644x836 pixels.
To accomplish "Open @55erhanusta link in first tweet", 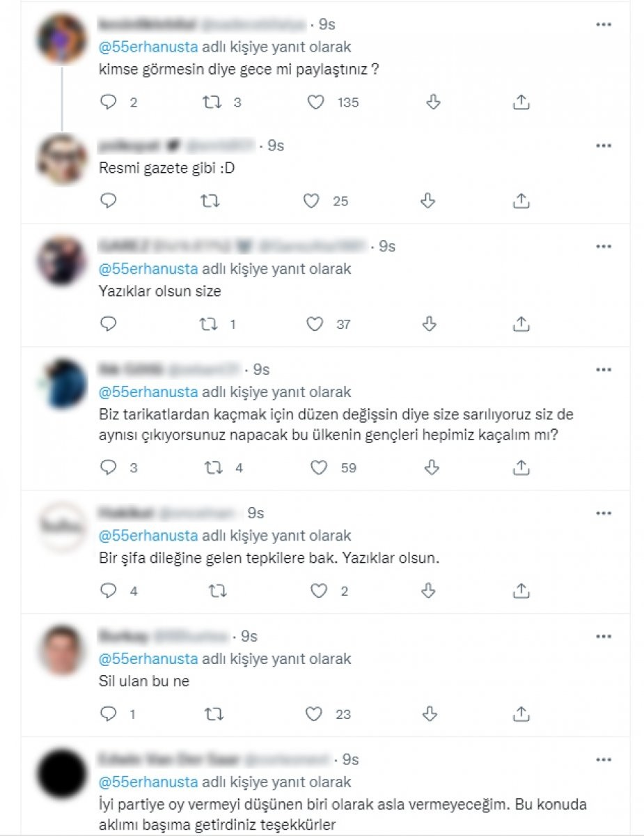I will click(149, 49).
